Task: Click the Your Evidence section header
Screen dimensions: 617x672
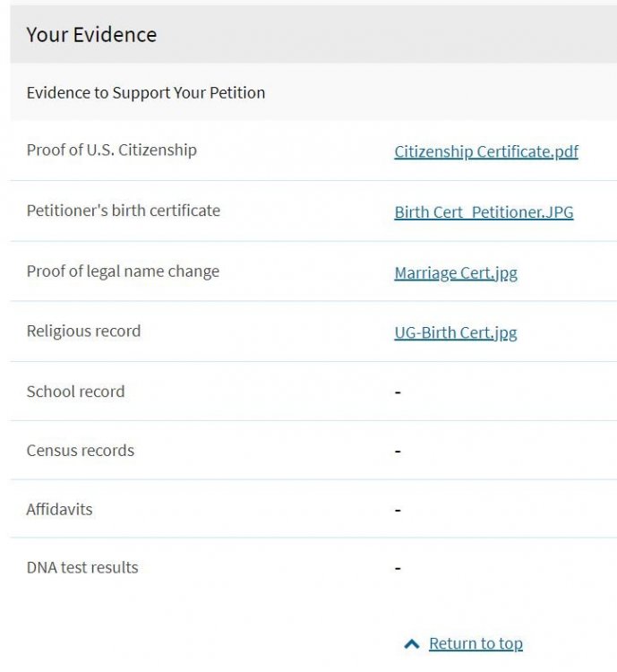Action: tap(91, 35)
